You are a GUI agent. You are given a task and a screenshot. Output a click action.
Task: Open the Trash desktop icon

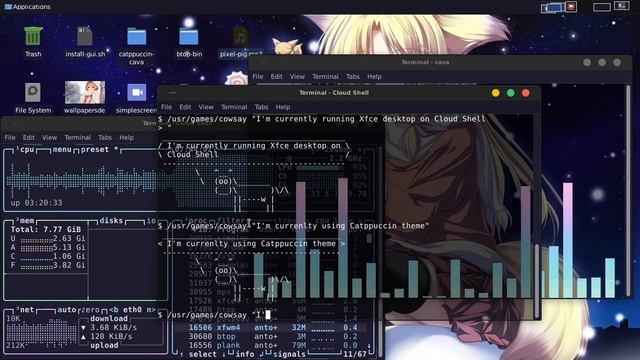pos(33,41)
